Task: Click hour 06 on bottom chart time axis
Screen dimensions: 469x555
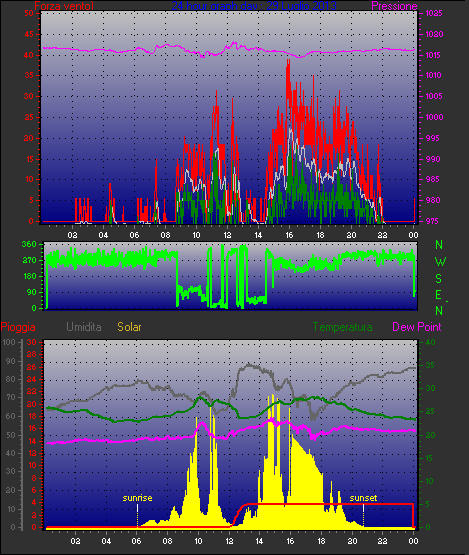Action: point(136,541)
